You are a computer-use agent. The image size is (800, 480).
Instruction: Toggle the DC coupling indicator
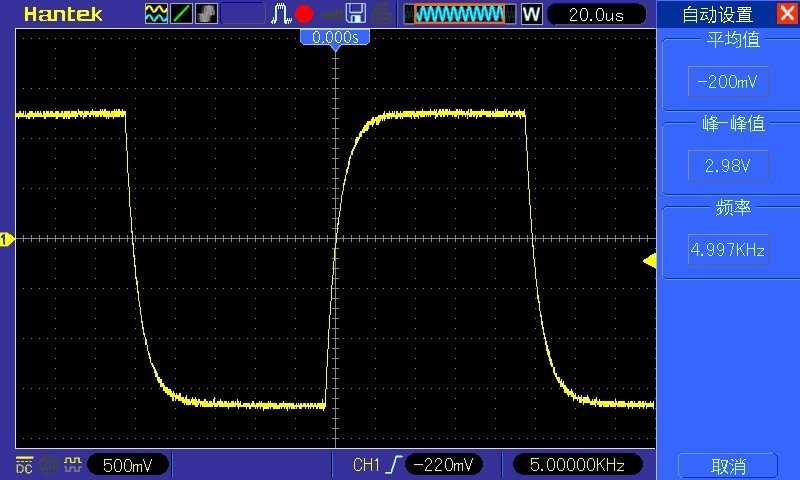pos(24,464)
